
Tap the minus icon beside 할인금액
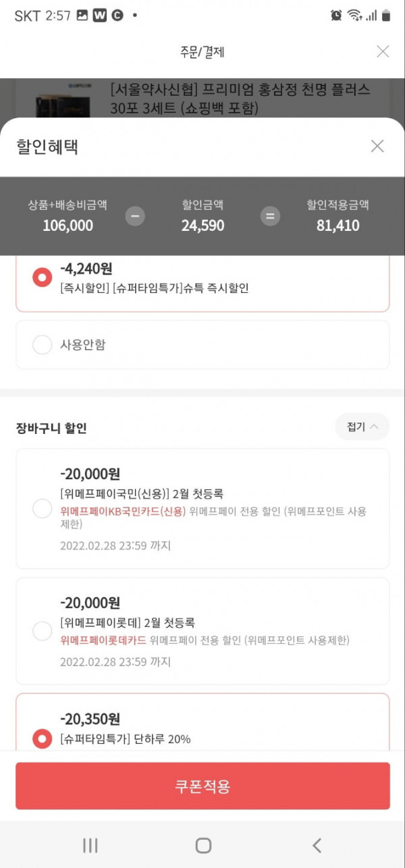pyautogui.click(x=135, y=216)
